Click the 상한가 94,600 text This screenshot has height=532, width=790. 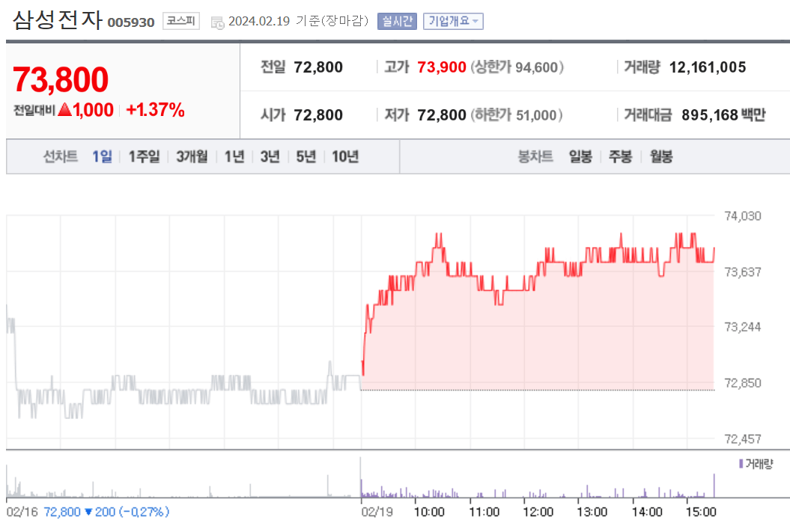pyautogui.click(x=517, y=67)
